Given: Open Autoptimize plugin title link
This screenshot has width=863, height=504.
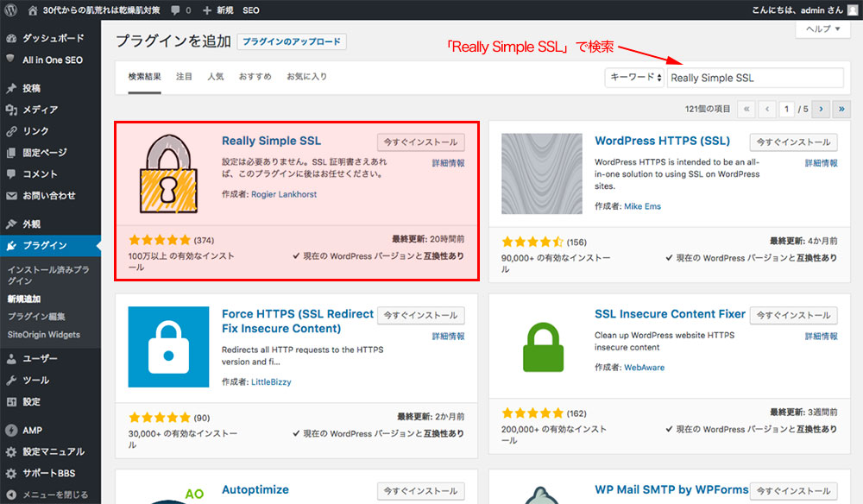Looking at the screenshot, I should pyautogui.click(x=255, y=489).
